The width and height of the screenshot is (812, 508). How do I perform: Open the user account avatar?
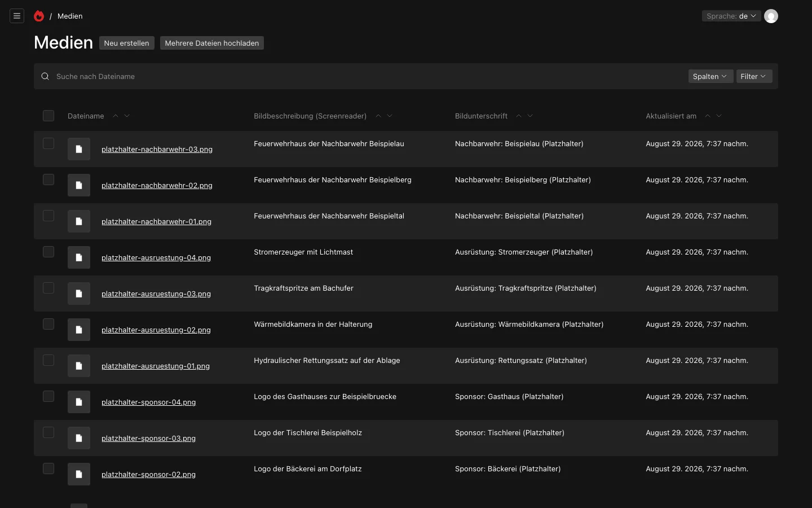771,16
